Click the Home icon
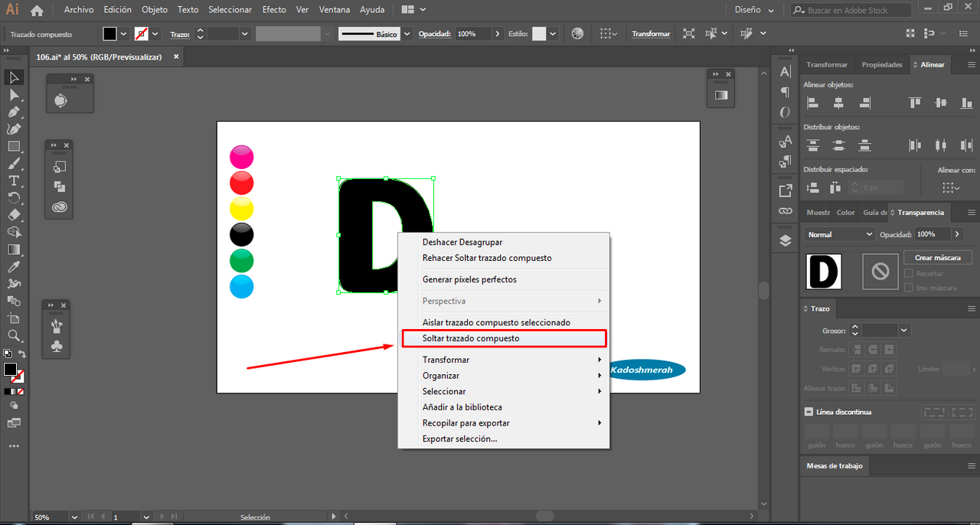The height and width of the screenshot is (525, 980). pyautogui.click(x=37, y=11)
